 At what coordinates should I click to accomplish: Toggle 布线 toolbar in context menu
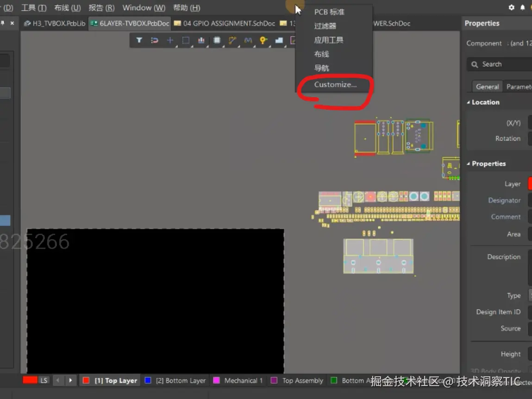pos(334,54)
